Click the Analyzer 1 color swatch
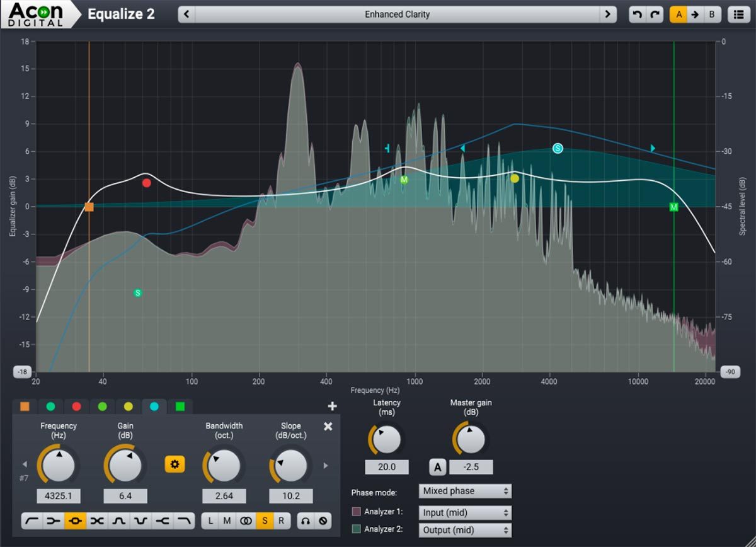 pos(356,512)
